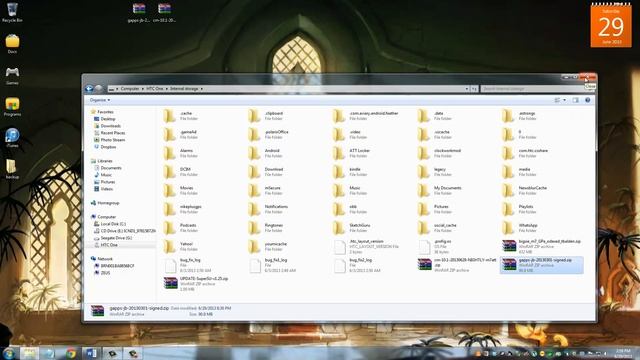
Task: Go back with the Explorer back arrow
Action: tap(89, 88)
